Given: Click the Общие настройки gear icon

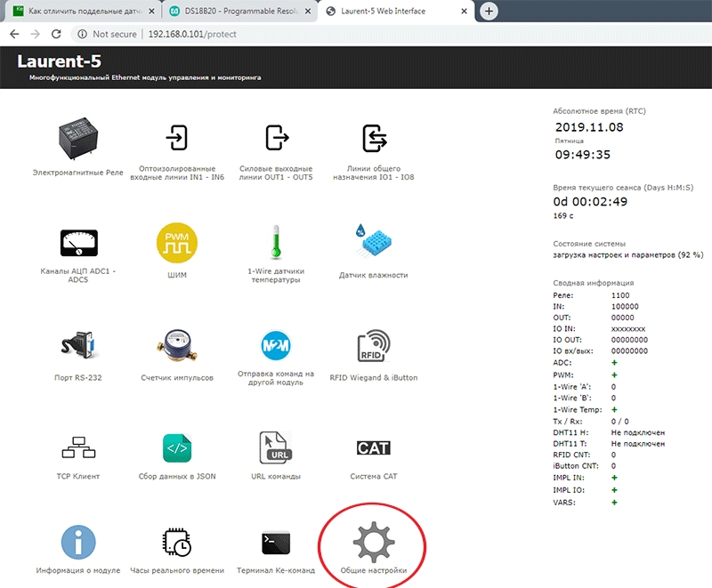Looking at the screenshot, I should (x=373, y=539).
